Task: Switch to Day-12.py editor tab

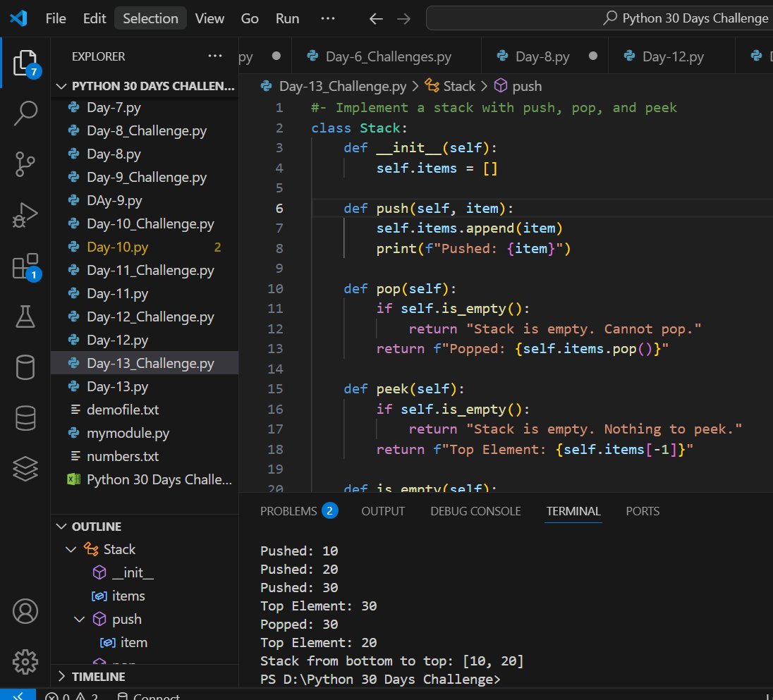Action: pos(672,56)
